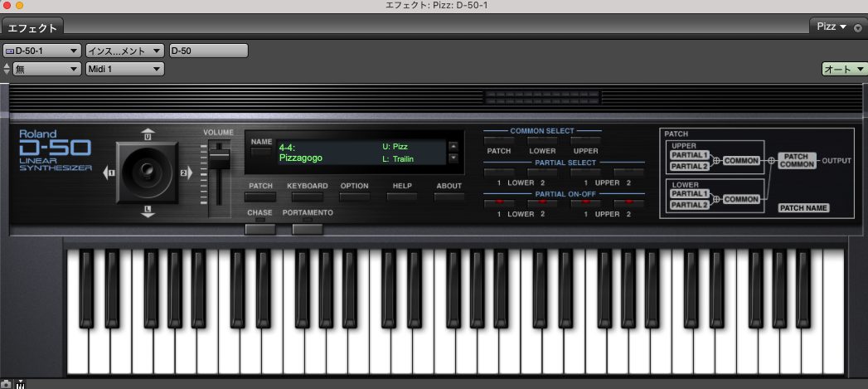
Task: Toggle Upper partial 1 on-off button
Action: [x=585, y=203]
